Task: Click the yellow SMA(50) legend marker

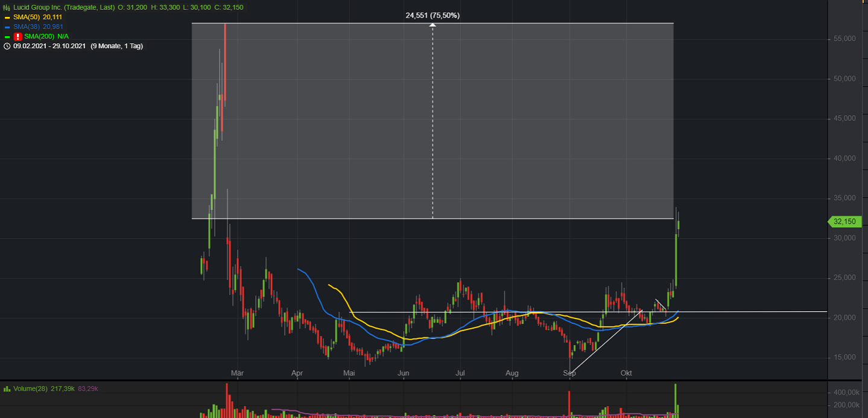Action: tap(7, 17)
